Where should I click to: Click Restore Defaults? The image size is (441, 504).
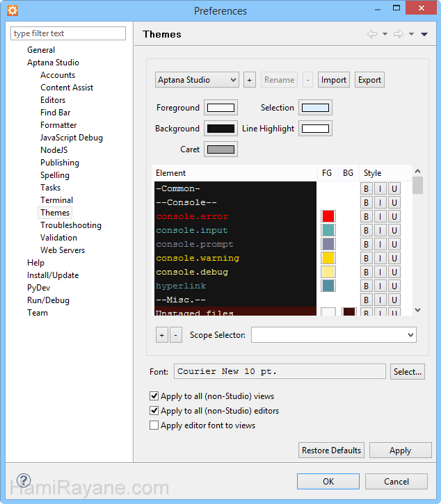tap(331, 450)
